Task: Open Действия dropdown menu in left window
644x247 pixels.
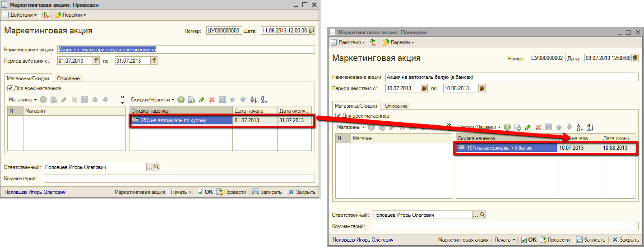Action: 21,15
